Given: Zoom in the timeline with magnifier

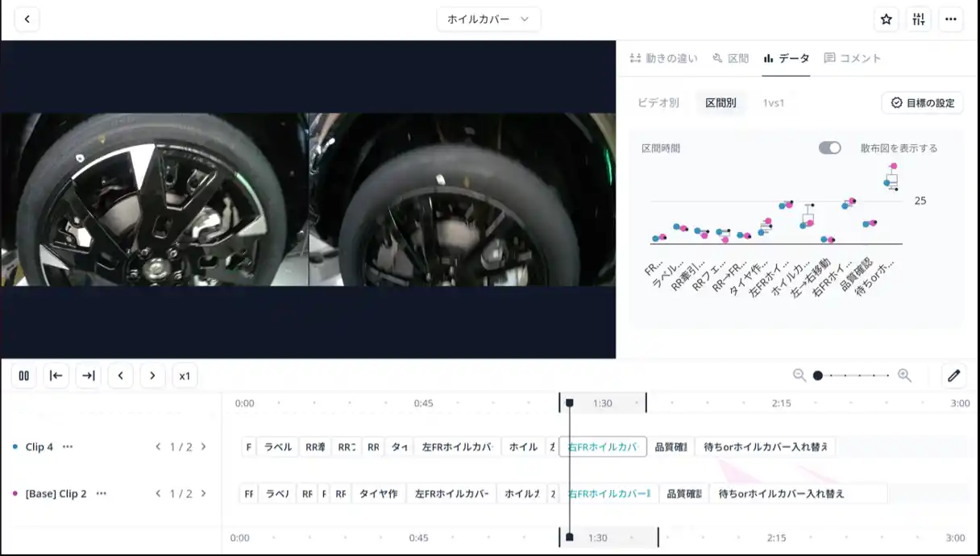Looking at the screenshot, I should [x=904, y=376].
